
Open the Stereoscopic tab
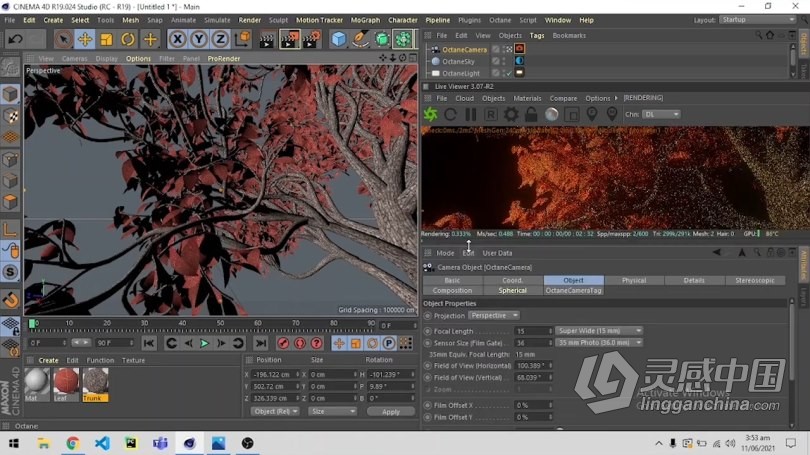(x=755, y=280)
